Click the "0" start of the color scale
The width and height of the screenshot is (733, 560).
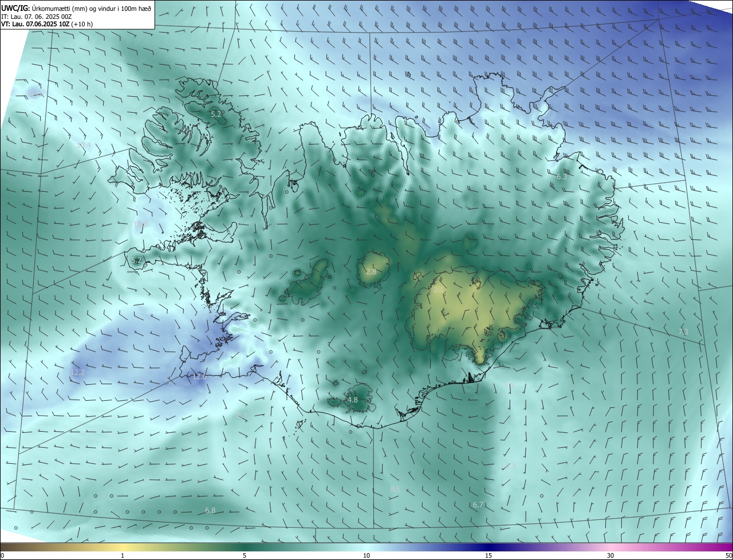coord(2,555)
